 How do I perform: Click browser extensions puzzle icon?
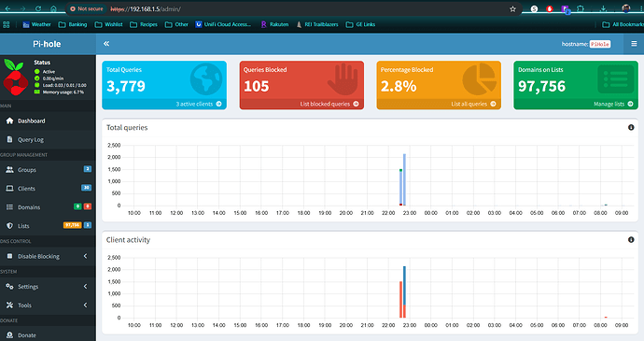[581, 8]
